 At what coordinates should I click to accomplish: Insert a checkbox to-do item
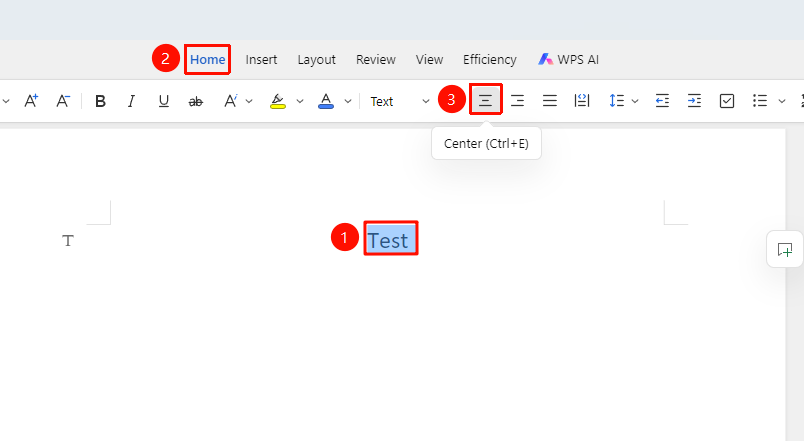point(727,101)
